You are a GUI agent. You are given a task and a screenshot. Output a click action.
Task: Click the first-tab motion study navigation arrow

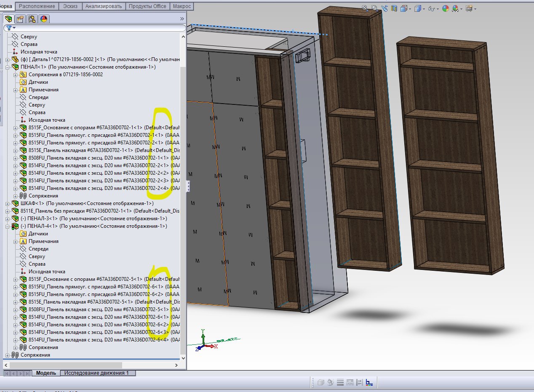click(x=7, y=373)
